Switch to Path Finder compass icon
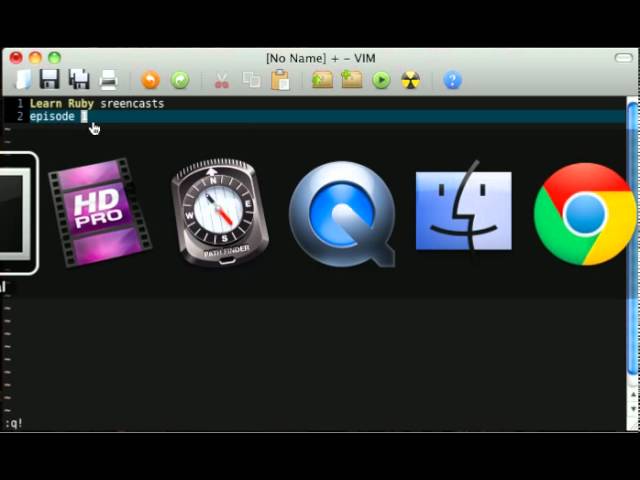Screen dimensions: 640x480 [220, 212]
